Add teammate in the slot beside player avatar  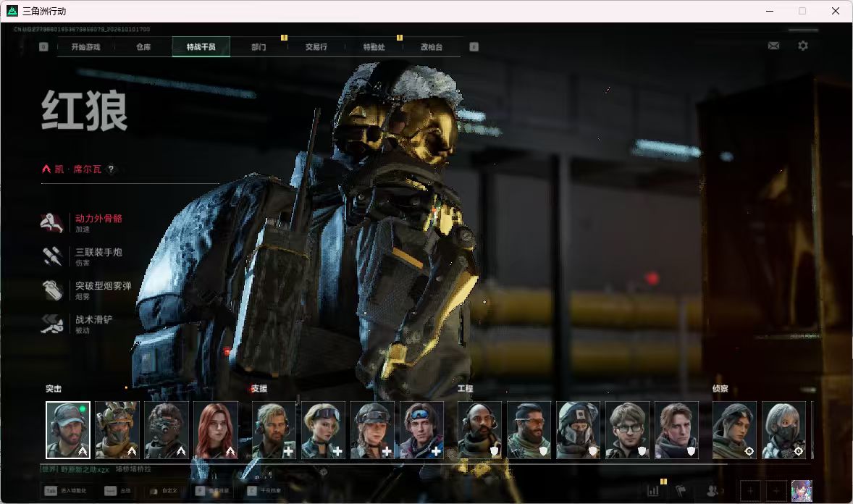[x=776, y=491]
